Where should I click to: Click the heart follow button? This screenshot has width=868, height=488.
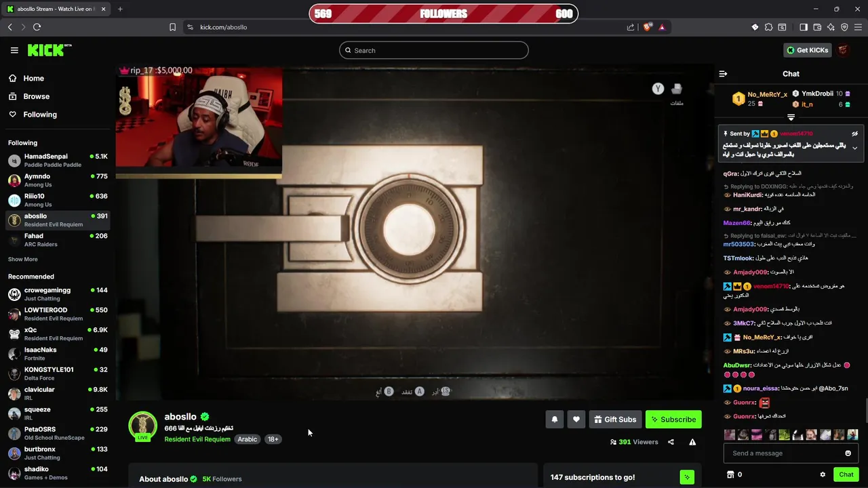pyautogui.click(x=576, y=420)
